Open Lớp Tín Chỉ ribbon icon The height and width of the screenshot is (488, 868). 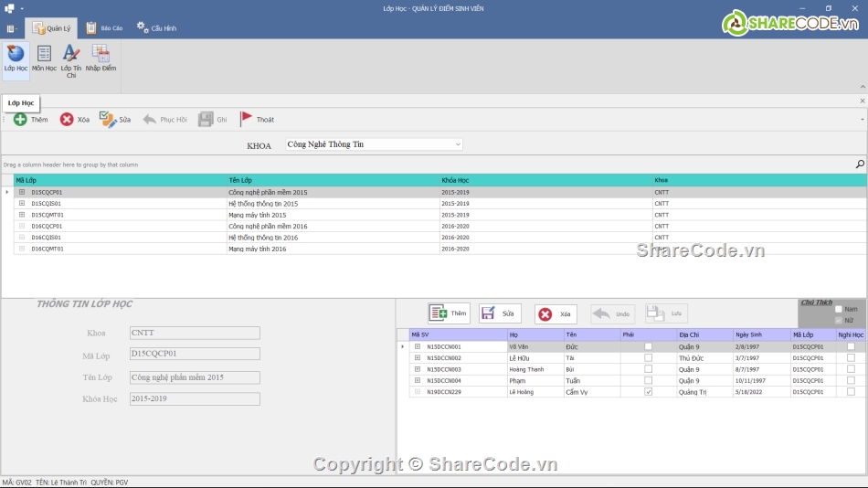point(71,58)
